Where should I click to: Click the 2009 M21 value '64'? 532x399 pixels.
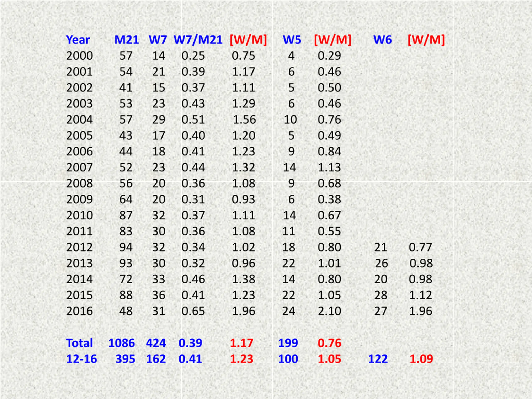126,199
